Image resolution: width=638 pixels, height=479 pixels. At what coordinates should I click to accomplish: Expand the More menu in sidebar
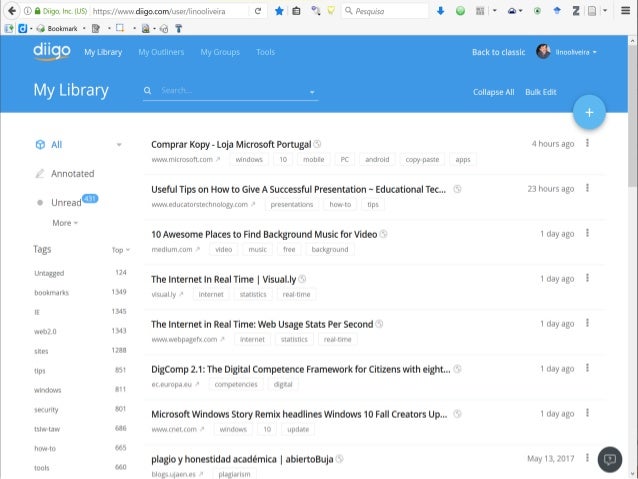click(x=65, y=223)
